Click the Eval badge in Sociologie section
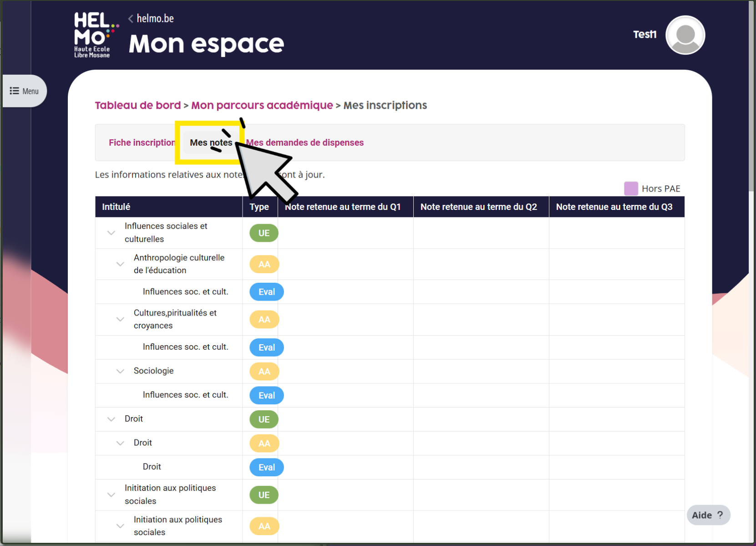 (266, 395)
